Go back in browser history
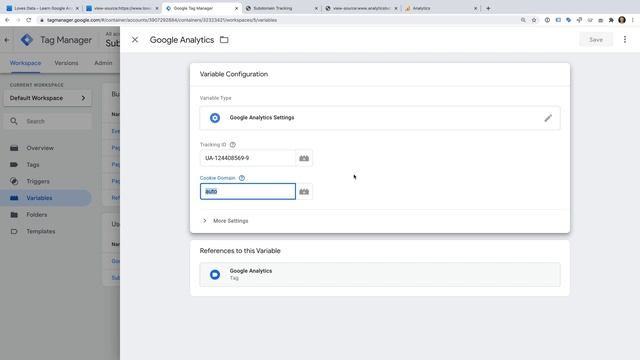The image size is (640, 360). [7, 20]
